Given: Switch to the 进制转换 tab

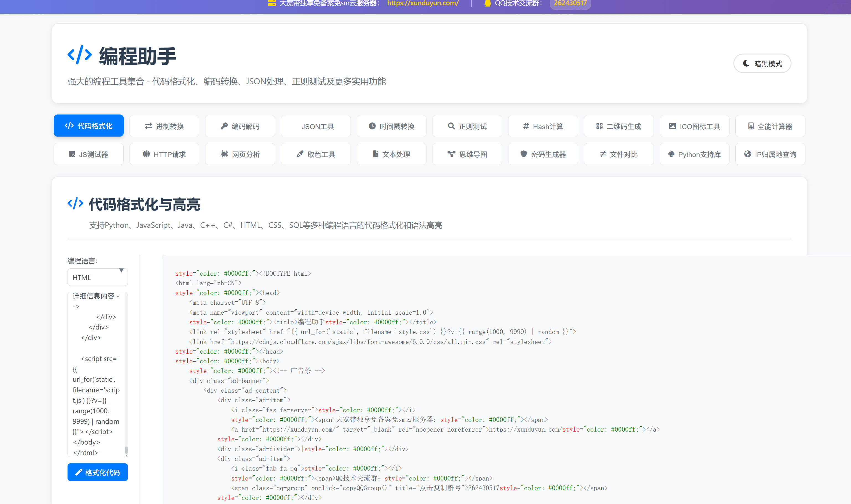Looking at the screenshot, I should pos(164,126).
